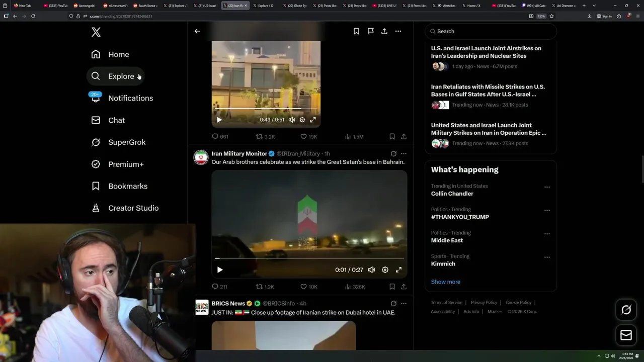Screen dimensions: 644x362
Task: Repost the post with 1.2K reposts
Action: click(265, 287)
